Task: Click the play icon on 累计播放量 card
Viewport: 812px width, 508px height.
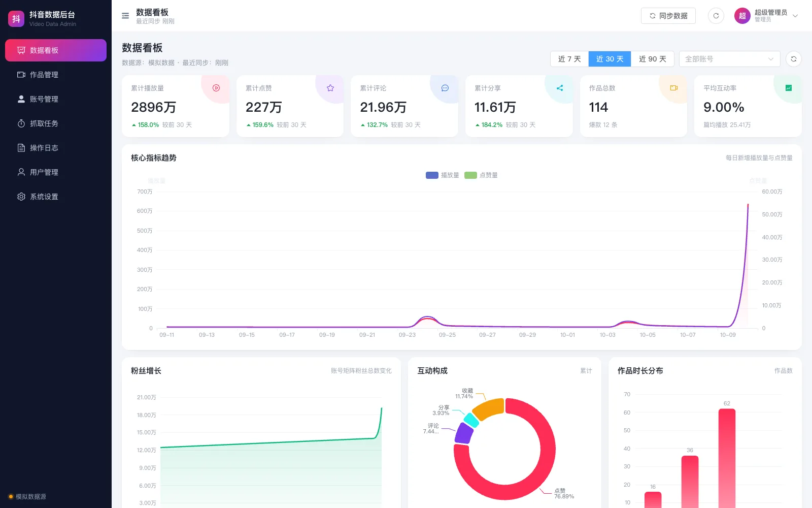Action: click(216, 88)
